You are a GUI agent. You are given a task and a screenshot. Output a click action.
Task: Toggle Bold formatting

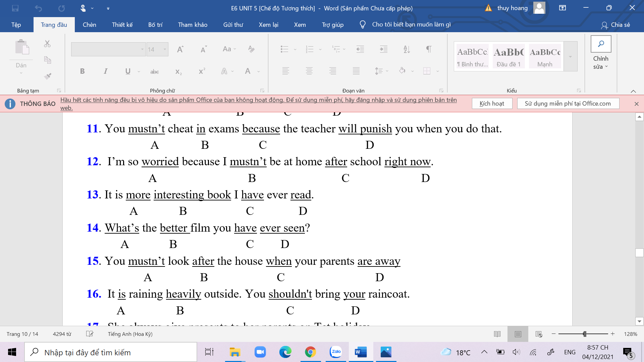click(82, 71)
